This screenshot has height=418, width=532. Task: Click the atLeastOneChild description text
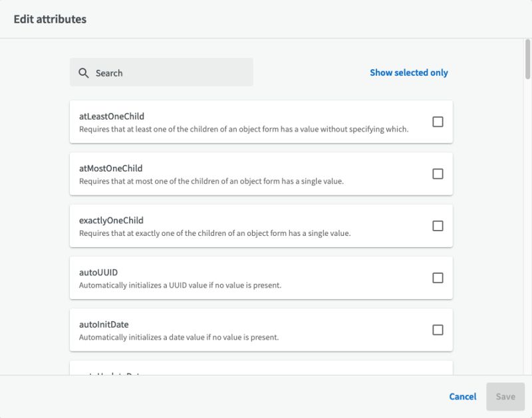pyautogui.click(x=243, y=129)
